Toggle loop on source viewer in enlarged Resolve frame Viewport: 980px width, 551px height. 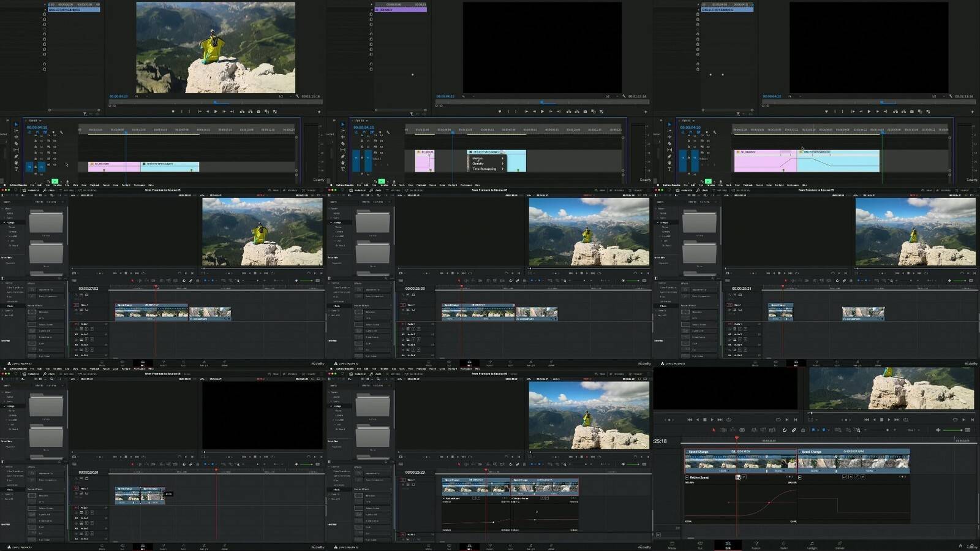tap(729, 420)
